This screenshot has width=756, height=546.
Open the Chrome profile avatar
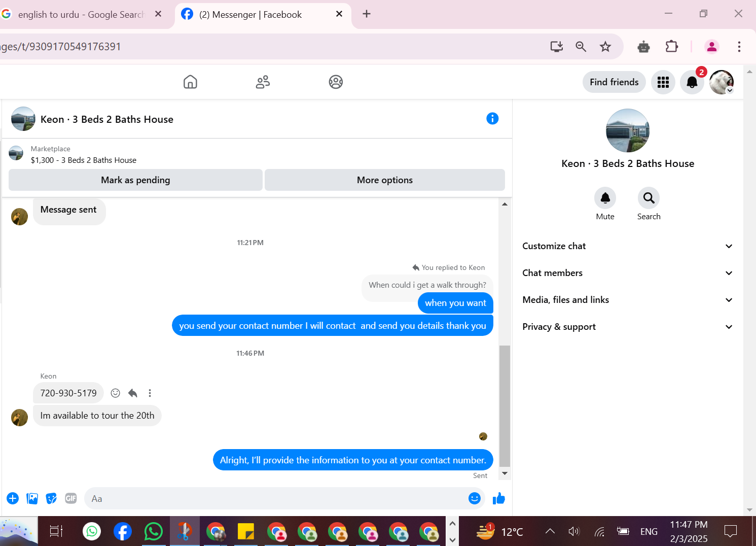[712, 47]
